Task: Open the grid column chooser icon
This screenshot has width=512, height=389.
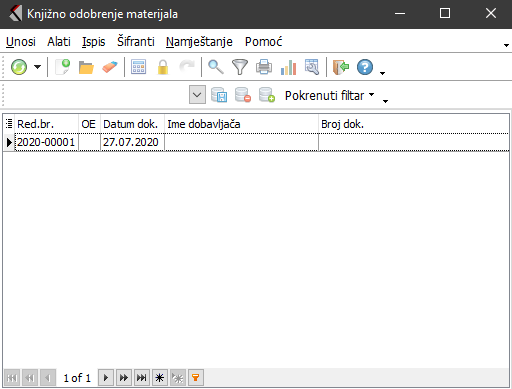Action: point(9,124)
